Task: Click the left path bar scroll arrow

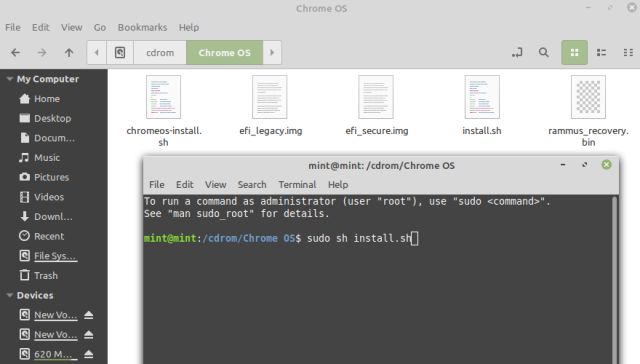Action: (x=97, y=53)
